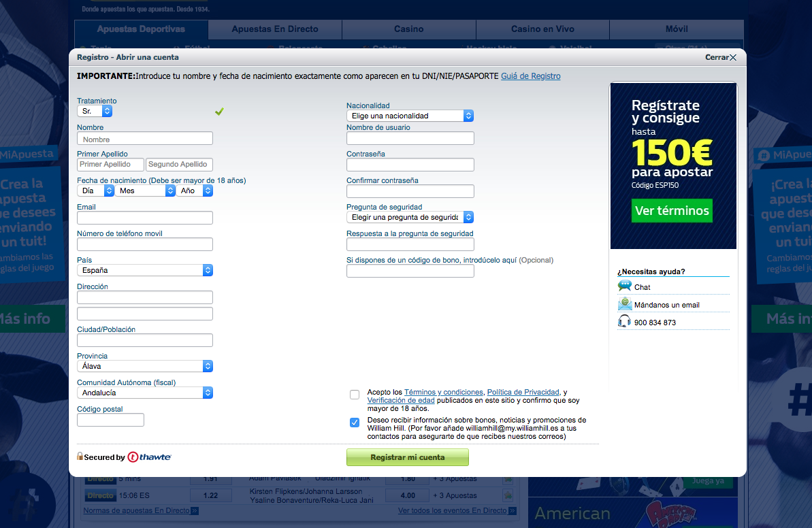Viewport: 812px width, 528px height.
Task: Open the Tratamiento dropdown
Action: (x=94, y=111)
